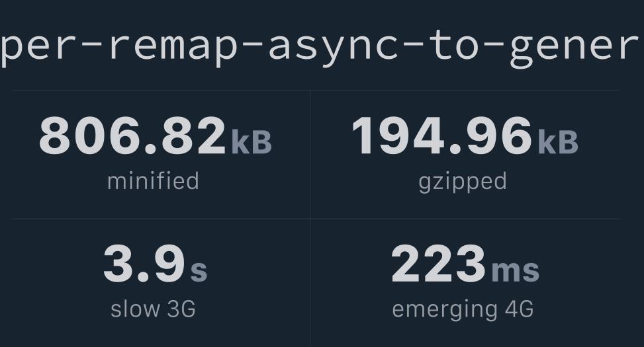The image size is (644, 347).
Task: Click the kB unit beside 194.96
Action: click(558, 142)
